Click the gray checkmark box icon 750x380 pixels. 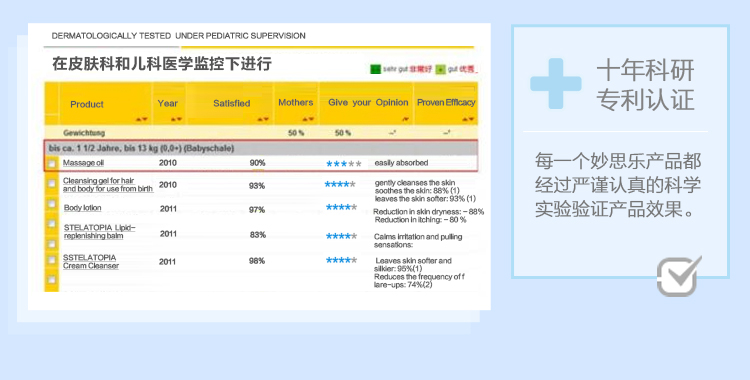tap(679, 277)
